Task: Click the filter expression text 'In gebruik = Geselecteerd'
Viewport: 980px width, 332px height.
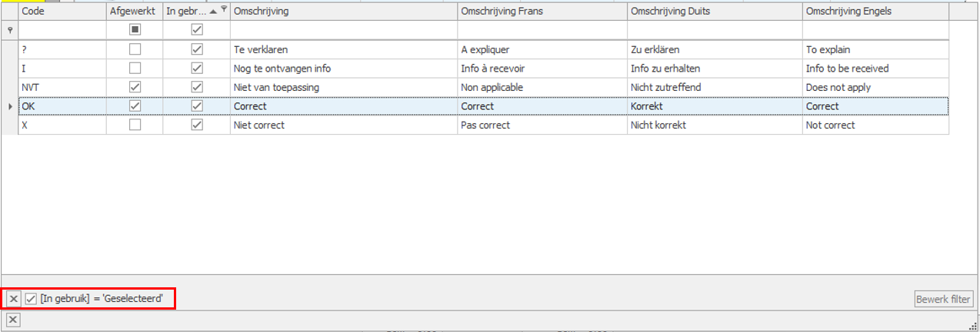Action: click(102, 299)
